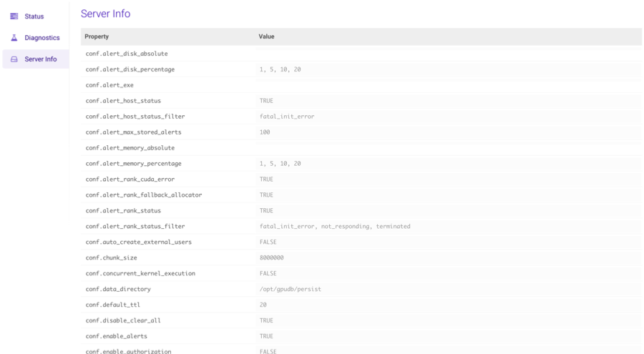This screenshot has height=354, width=644.
Task: Click the conf.alert_memory_percentage value
Action: pos(280,164)
